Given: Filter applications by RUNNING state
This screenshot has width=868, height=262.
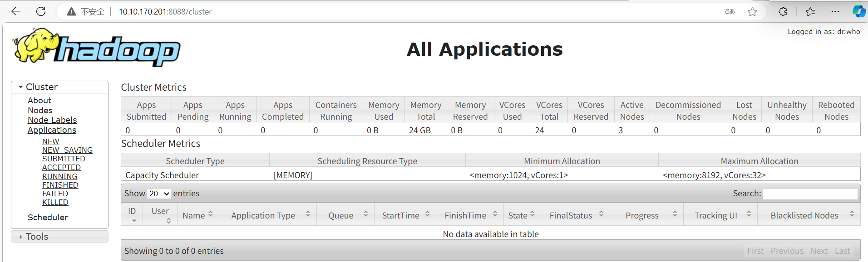Looking at the screenshot, I should click(60, 176).
